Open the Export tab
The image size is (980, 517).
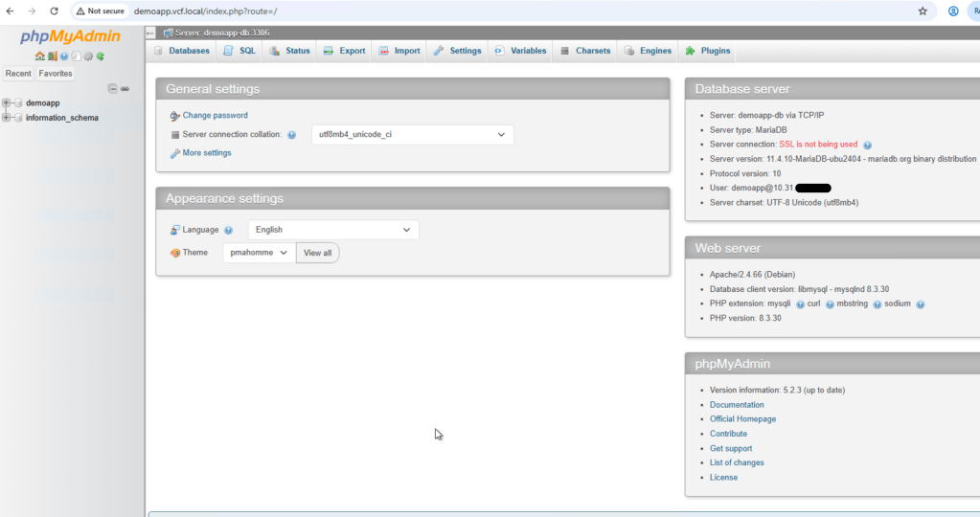[x=344, y=51]
